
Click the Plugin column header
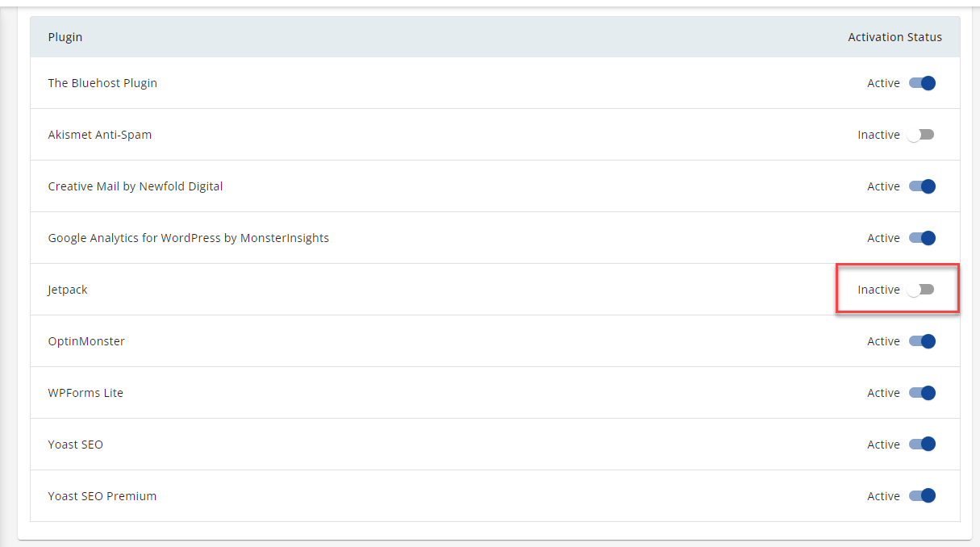65,36
